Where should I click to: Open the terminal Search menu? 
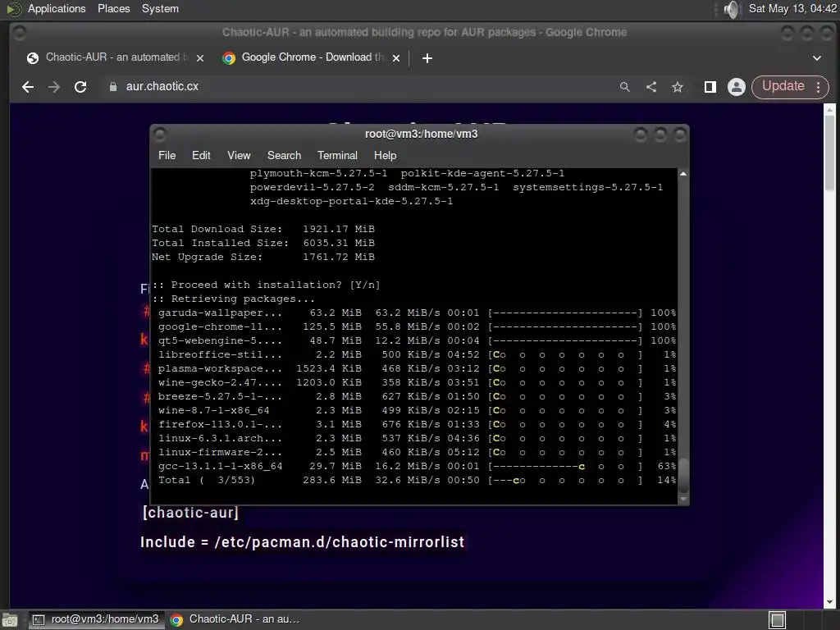click(x=284, y=155)
